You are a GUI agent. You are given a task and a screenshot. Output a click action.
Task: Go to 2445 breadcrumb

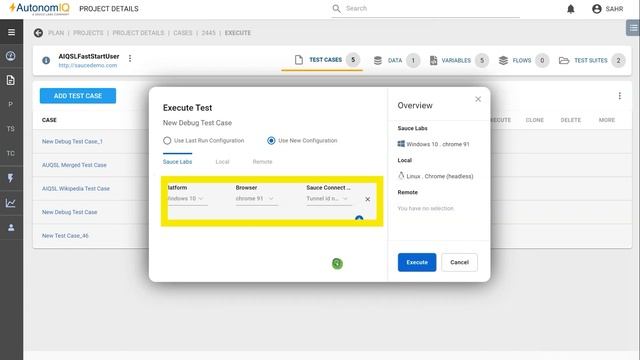tap(208, 33)
